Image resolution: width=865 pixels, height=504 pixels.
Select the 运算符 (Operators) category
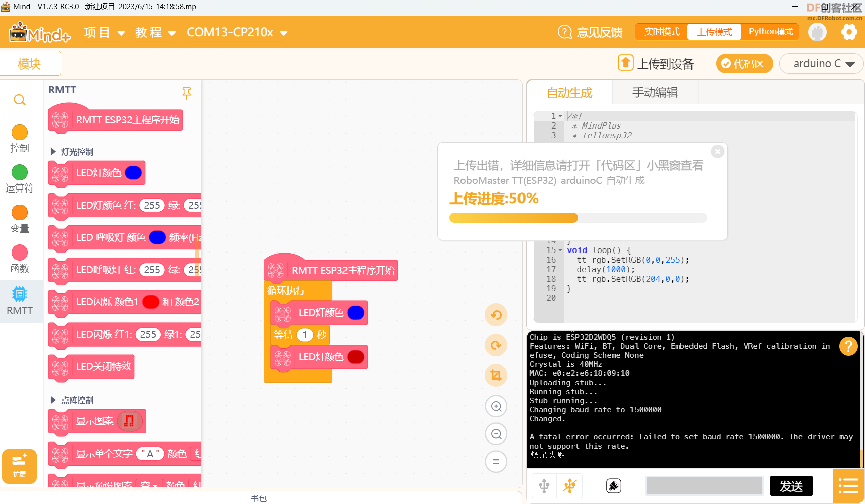coord(20,179)
